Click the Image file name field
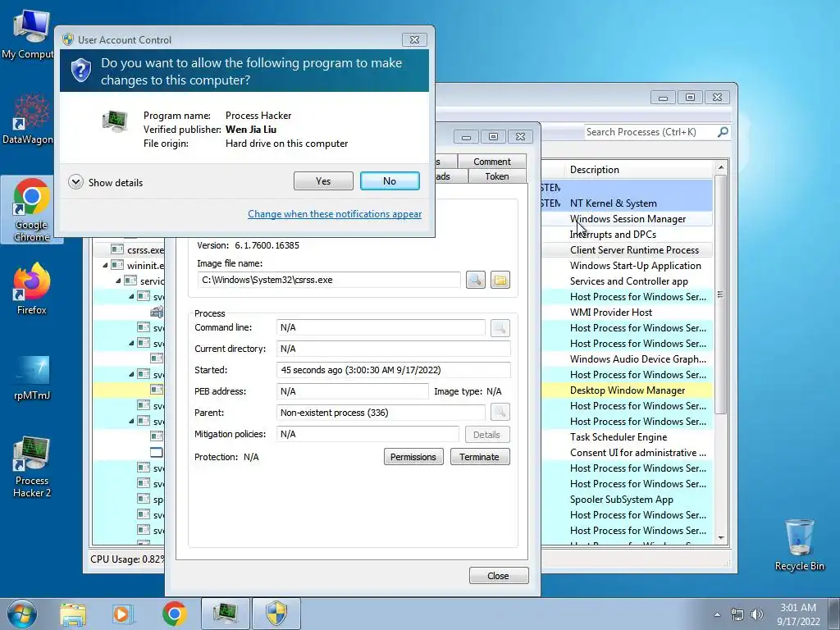The width and height of the screenshot is (840, 630). pos(329,280)
